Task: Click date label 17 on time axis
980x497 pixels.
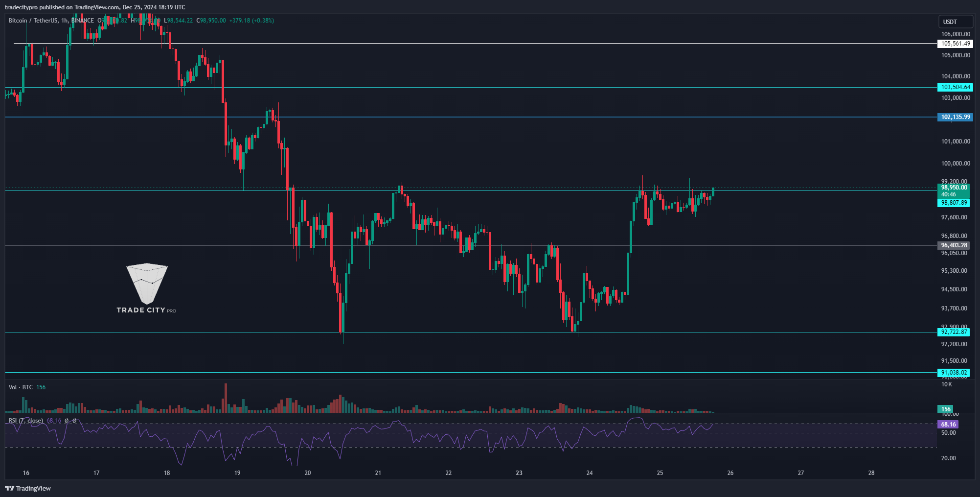Action: coord(96,473)
